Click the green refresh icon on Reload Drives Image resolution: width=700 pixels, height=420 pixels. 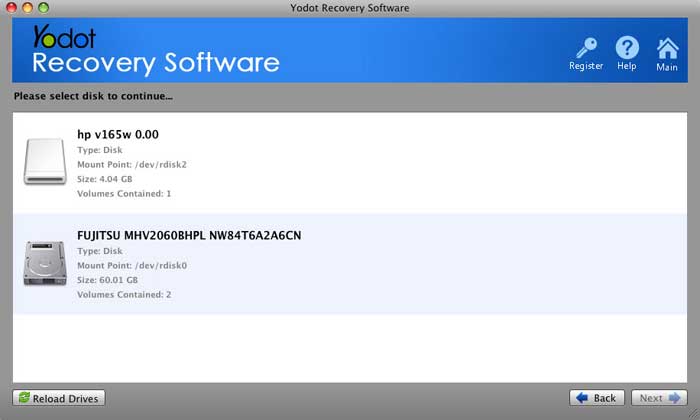click(24, 398)
